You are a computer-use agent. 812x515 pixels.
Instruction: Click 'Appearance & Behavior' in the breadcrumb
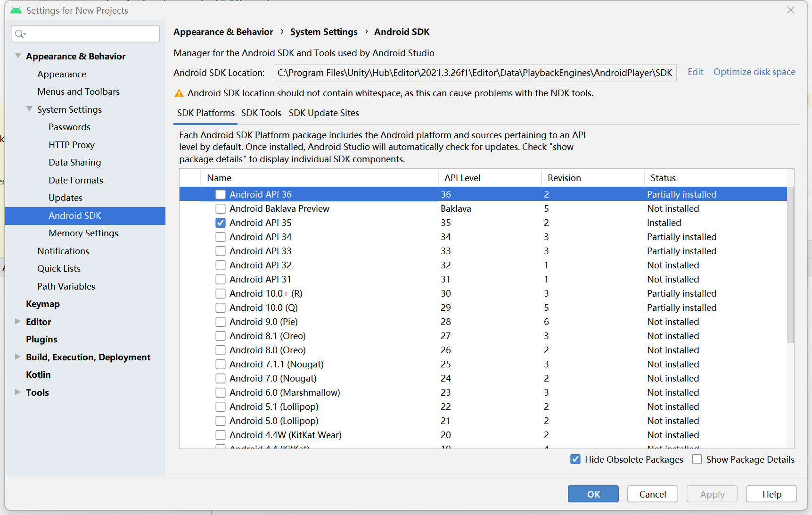(223, 32)
